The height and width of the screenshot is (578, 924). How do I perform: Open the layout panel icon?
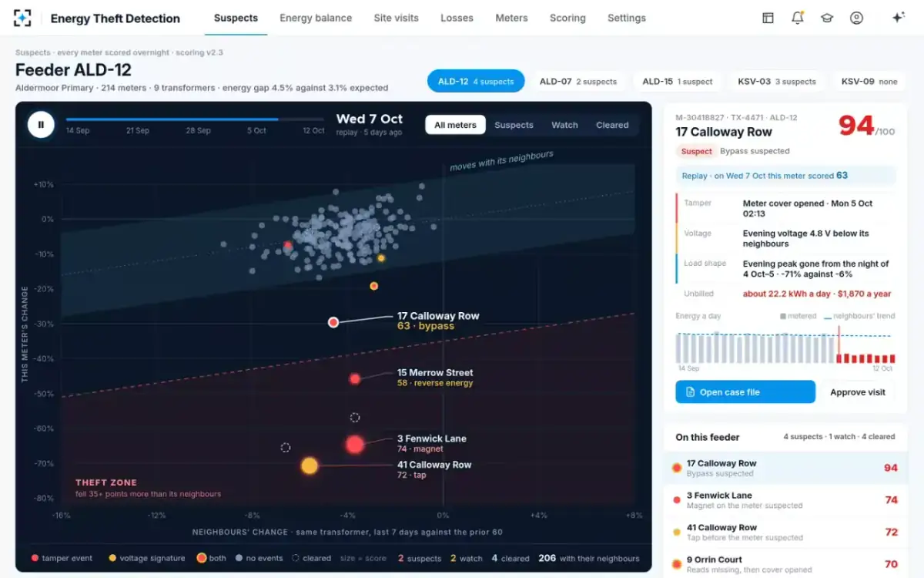click(x=768, y=18)
